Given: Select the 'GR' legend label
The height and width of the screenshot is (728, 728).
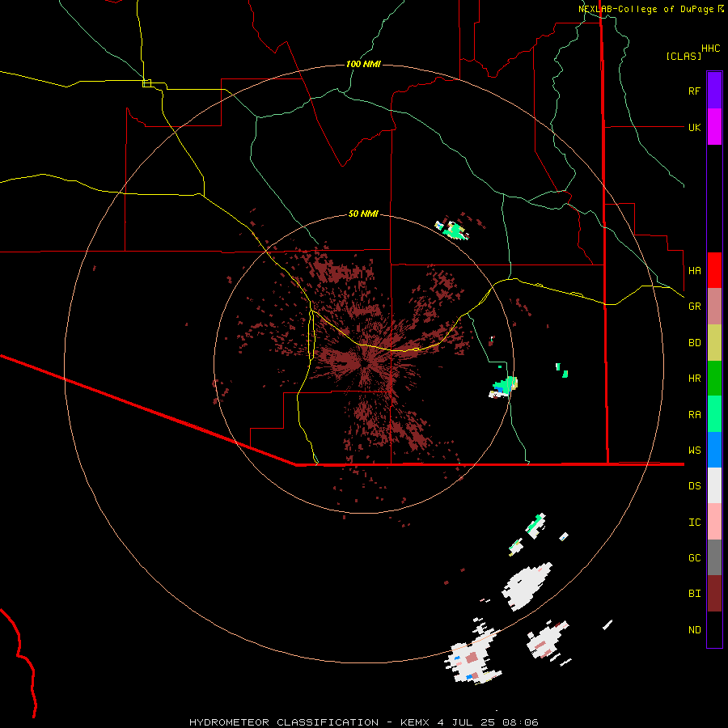Looking at the screenshot, I should pyautogui.click(x=694, y=307).
